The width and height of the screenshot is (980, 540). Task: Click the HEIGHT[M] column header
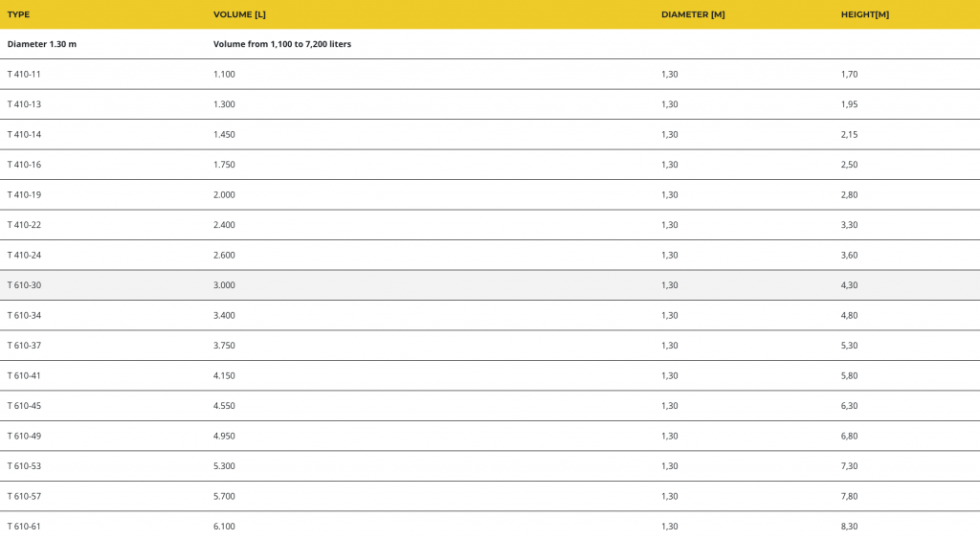(865, 14)
